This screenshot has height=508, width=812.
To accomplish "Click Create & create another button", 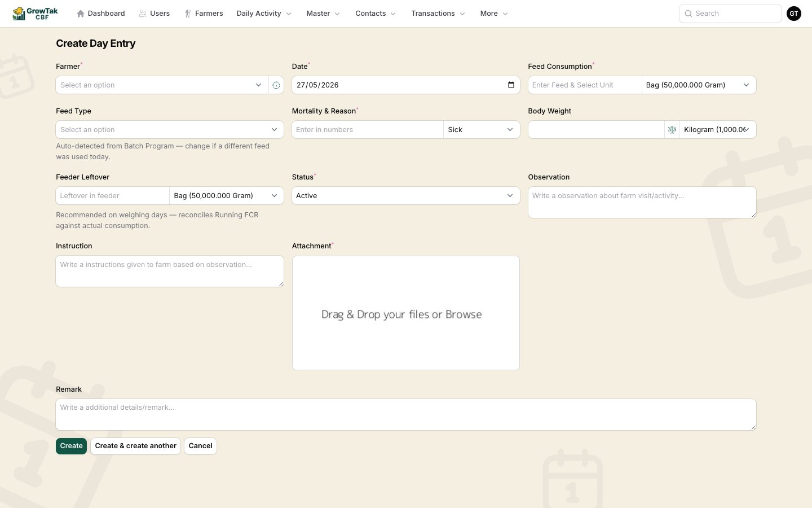I will click(135, 446).
